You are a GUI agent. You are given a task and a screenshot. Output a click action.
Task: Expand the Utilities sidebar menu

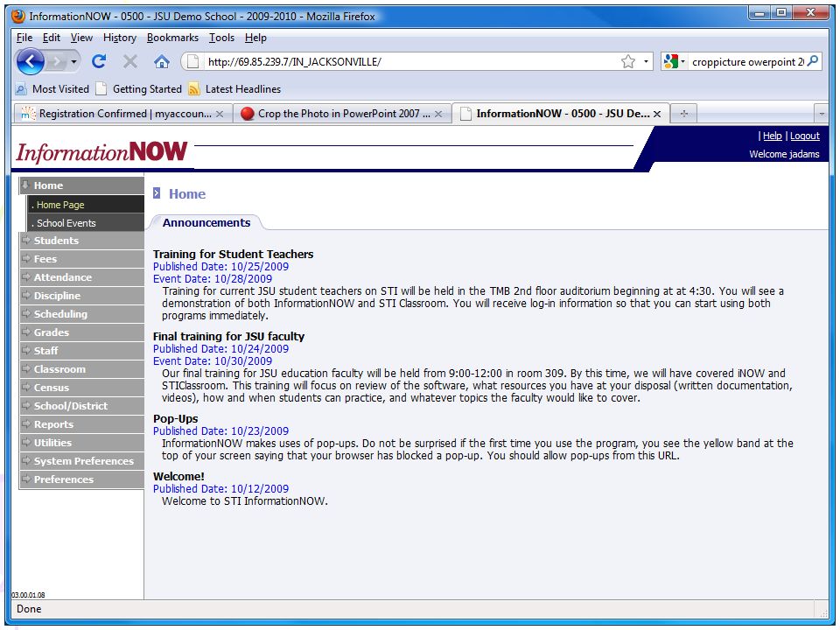pos(82,443)
